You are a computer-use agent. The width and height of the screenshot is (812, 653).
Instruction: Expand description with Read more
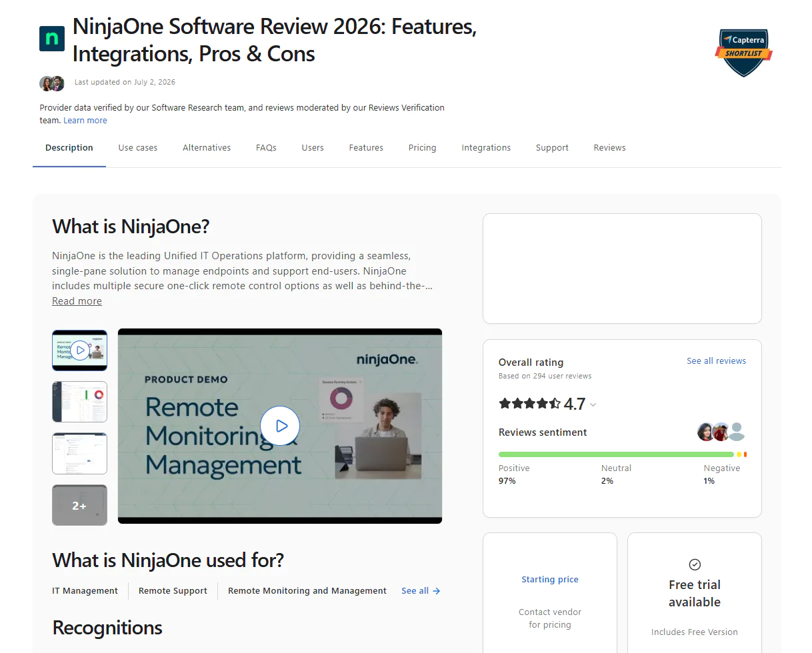[x=77, y=301]
